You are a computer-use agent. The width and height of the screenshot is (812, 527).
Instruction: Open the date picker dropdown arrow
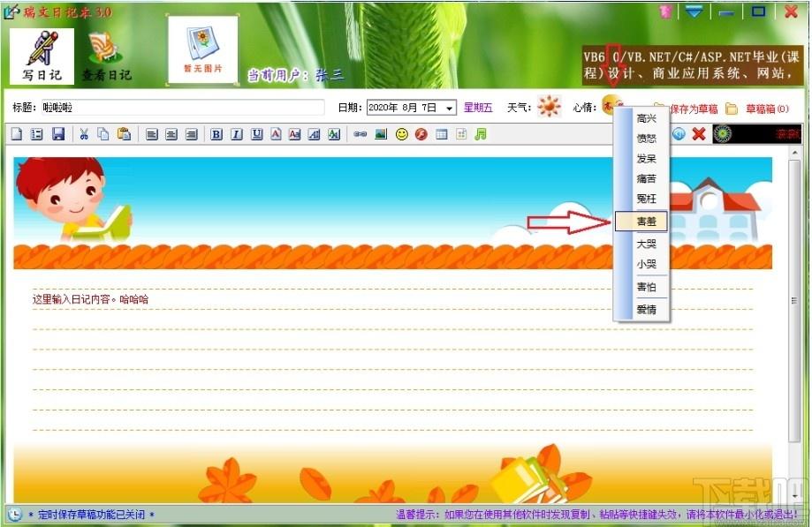click(450, 108)
